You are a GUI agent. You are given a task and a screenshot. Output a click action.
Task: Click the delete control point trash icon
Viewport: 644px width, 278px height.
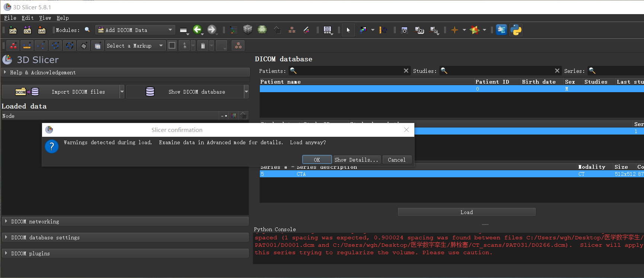(203, 46)
